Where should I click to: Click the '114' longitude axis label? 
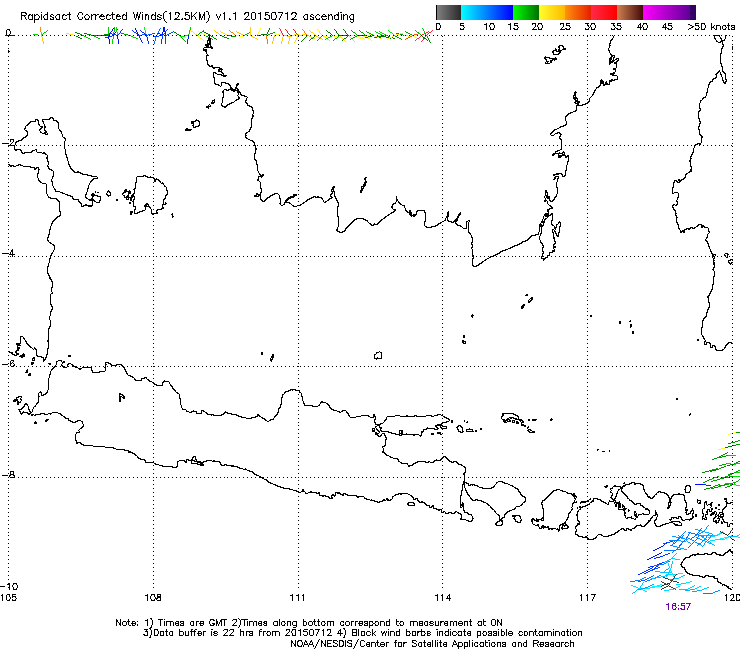point(442,598)
